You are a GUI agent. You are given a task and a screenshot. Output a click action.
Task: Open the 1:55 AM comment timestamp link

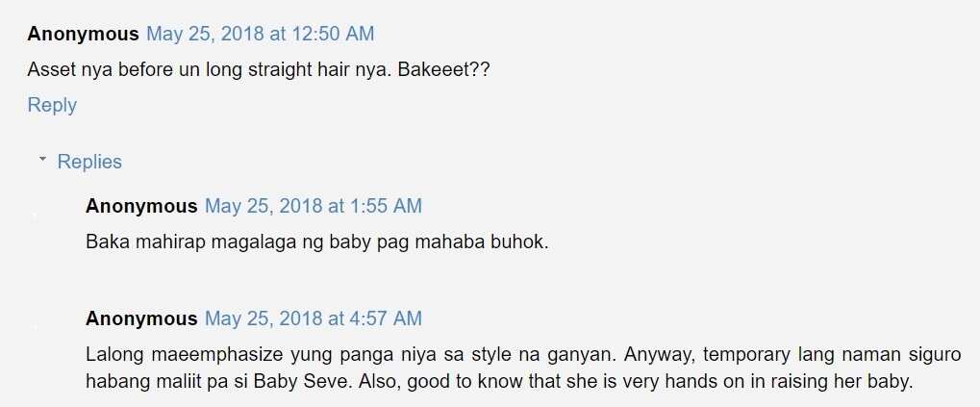[314, 206]
